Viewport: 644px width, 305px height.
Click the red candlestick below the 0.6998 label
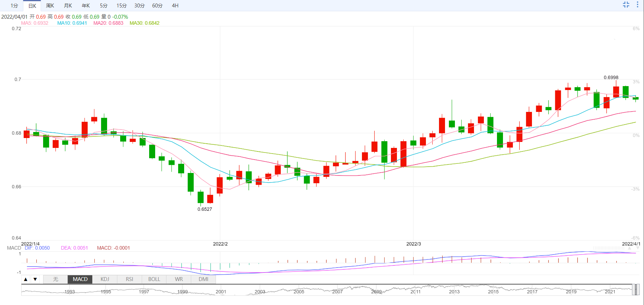coord(616,92)
